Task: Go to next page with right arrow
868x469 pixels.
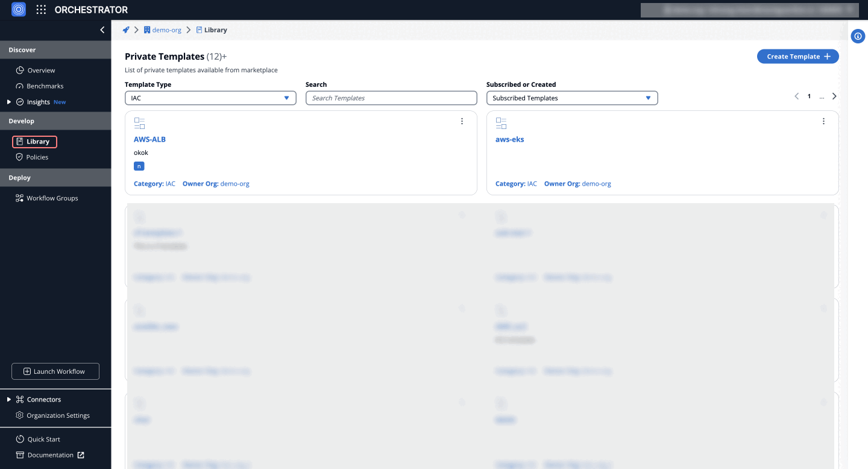Action: [x=834, y=96]
